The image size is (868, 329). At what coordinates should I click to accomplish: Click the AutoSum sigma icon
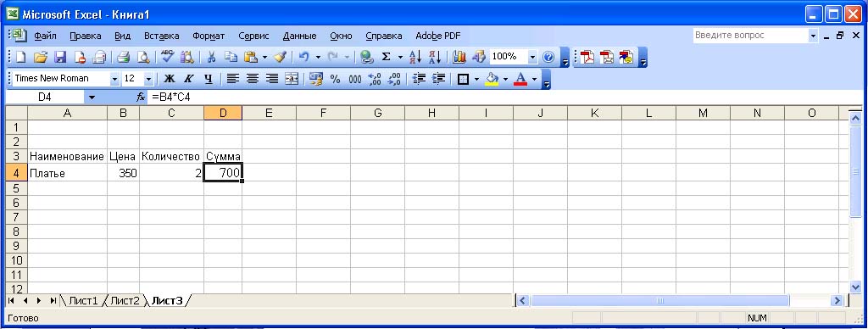click(387, 57)
